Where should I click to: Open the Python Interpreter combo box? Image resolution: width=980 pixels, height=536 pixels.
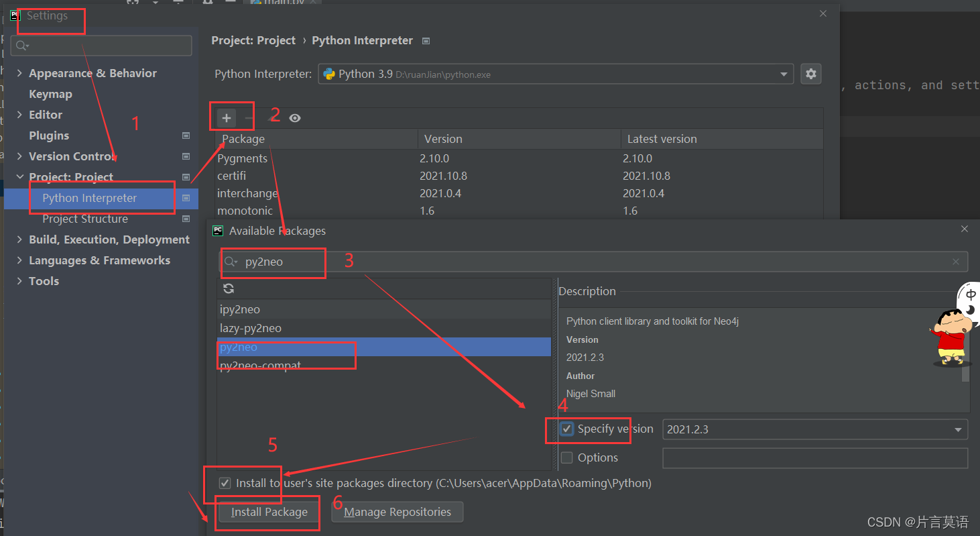pyautogui.click(x=556, y=74)
